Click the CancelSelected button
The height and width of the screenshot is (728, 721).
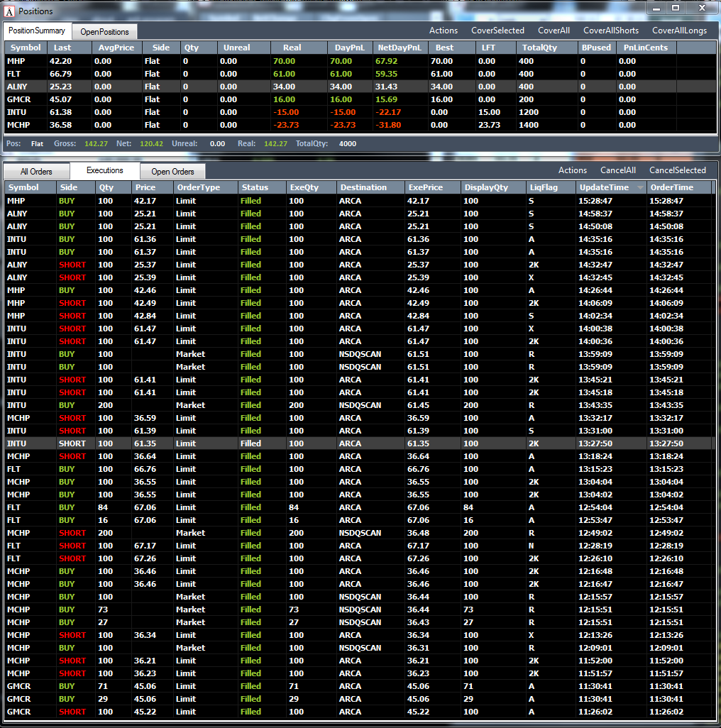678,170
